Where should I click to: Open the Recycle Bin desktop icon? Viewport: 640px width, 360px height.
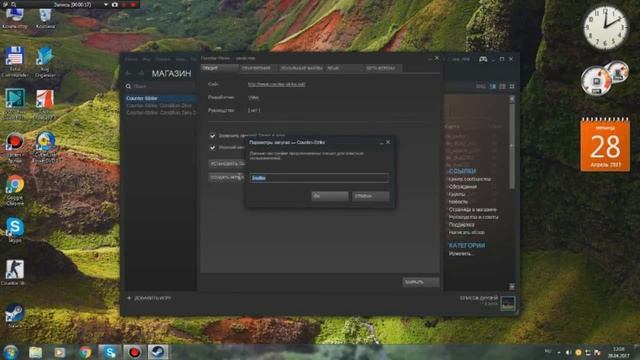click(45, 18)
